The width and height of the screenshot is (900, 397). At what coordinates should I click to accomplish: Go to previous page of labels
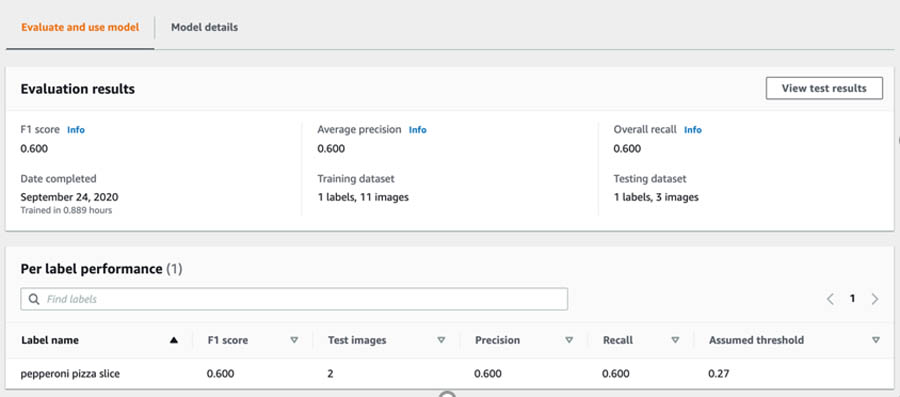click(830, 299)
